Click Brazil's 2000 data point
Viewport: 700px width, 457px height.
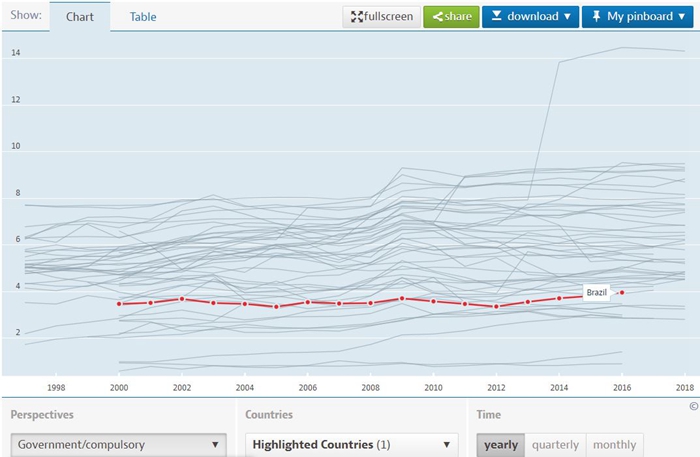click(x=119, y=304)
